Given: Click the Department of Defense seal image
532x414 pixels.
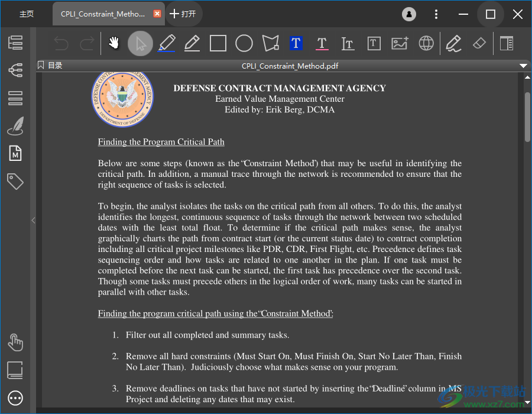Looking at the screenshot, I should click(x=122, y=99).
